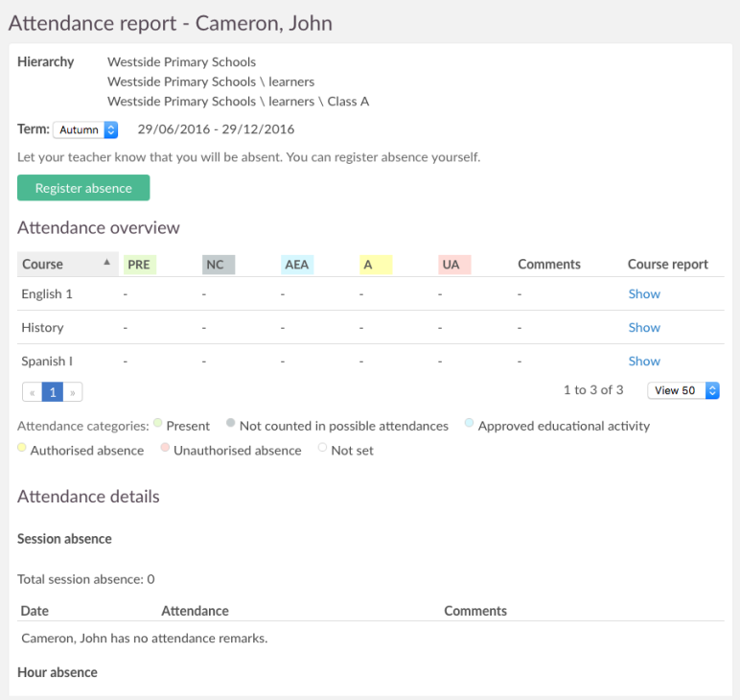Image resolution: width=740 pixels, height=700 pixels.
Task: Click the blue AEA column header
Action: tap(297, 265)
